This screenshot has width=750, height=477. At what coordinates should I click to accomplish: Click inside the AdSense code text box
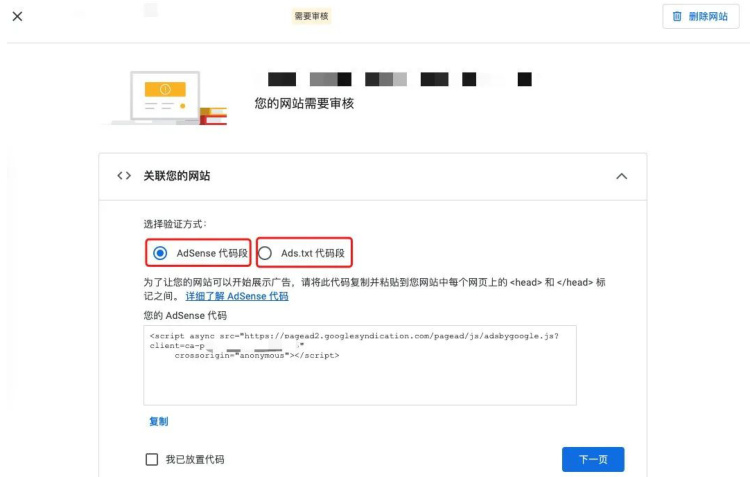pos(360,365)
